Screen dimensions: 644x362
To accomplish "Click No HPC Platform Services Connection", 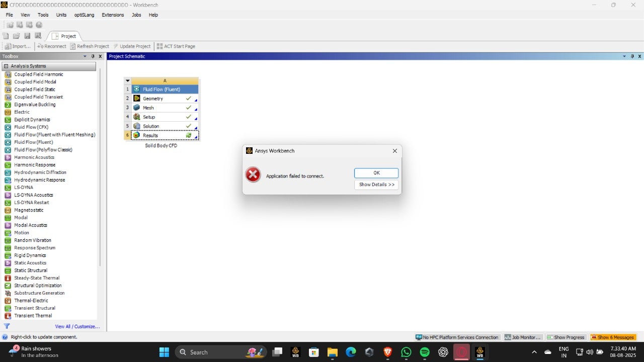I will [457, 337].
